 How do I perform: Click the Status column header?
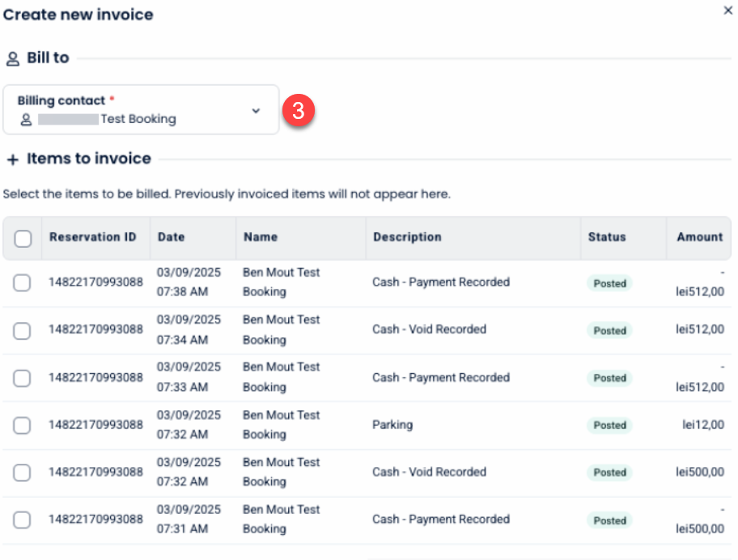(x=607, y=237)
